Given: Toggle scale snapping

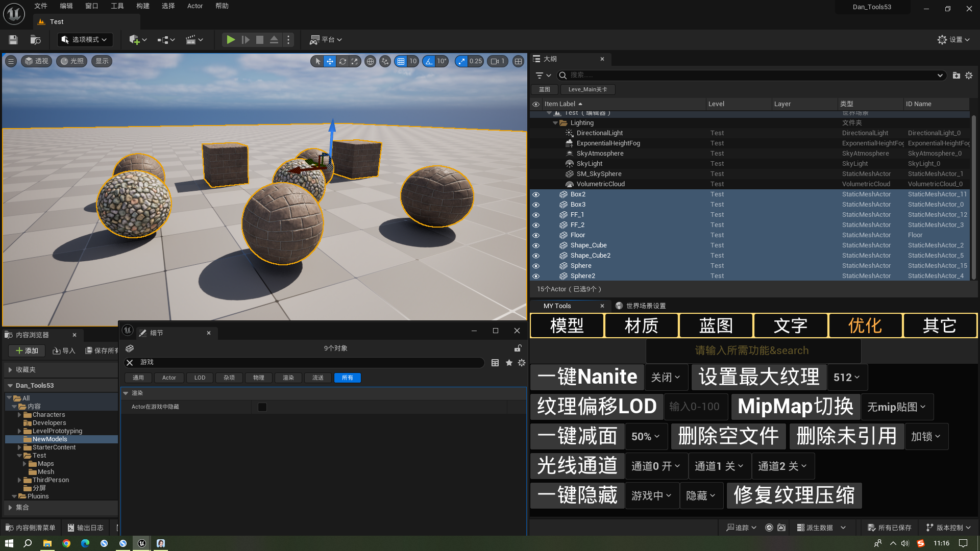Looking at the screenshot, I should point(461,61).
